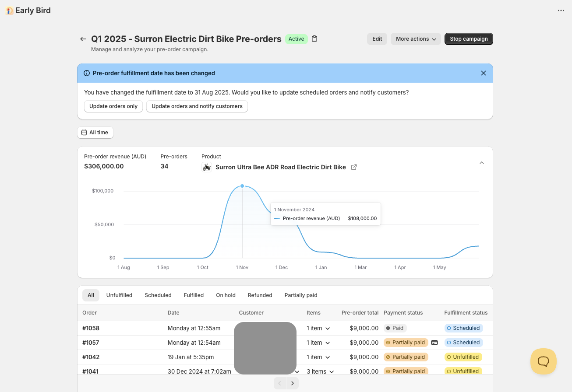Image resolution: width=572 pixels, height=392 pixels.
Task: Click Update orders only
Action: point(113,106)
